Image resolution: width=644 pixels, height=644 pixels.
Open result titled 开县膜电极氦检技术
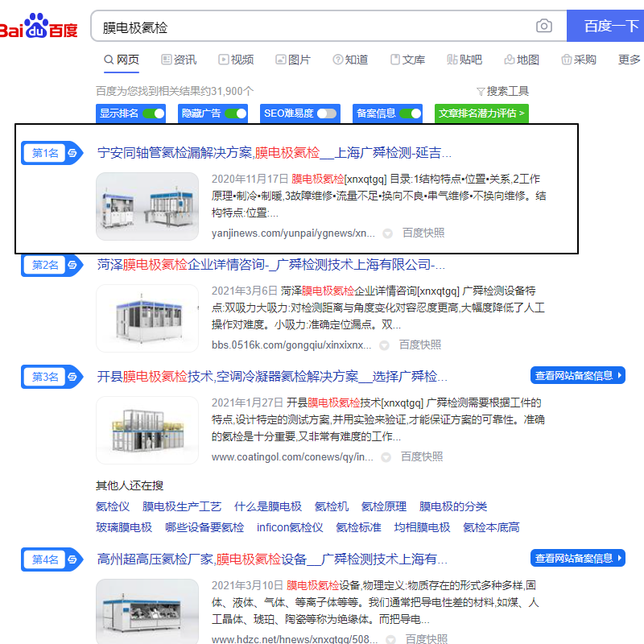point(272,377)
